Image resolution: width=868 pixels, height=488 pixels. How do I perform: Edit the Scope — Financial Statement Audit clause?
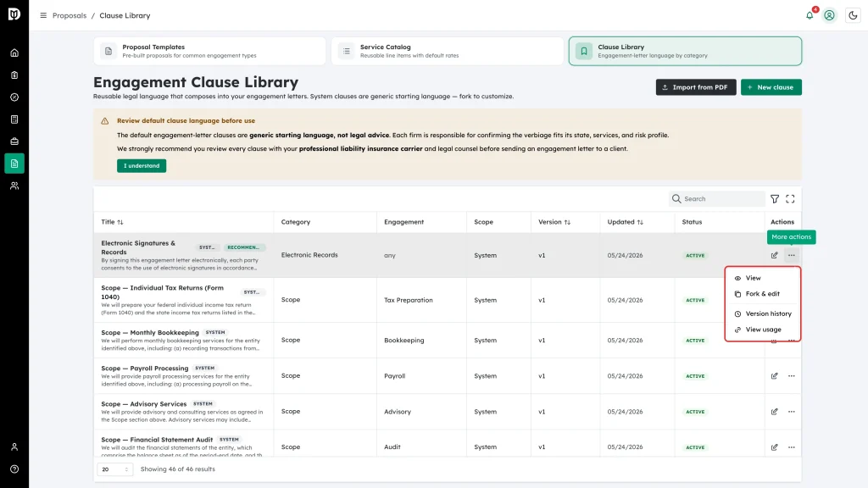point(775,447)
